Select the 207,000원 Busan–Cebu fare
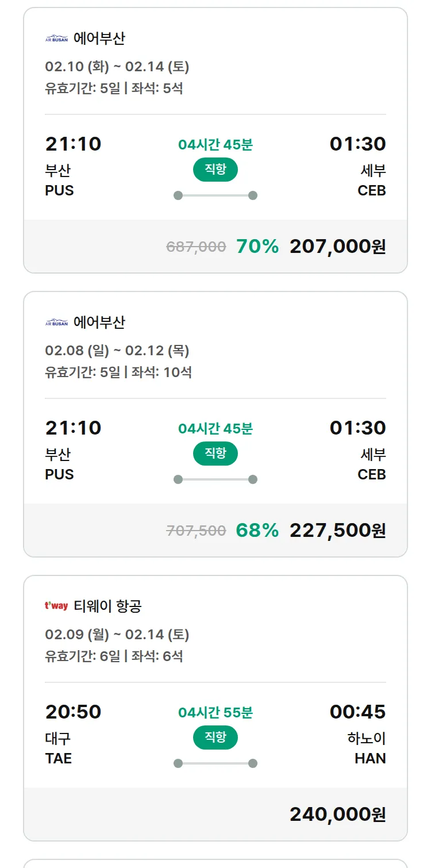Screen dimensions: 431x868 (x=337, y=247)
